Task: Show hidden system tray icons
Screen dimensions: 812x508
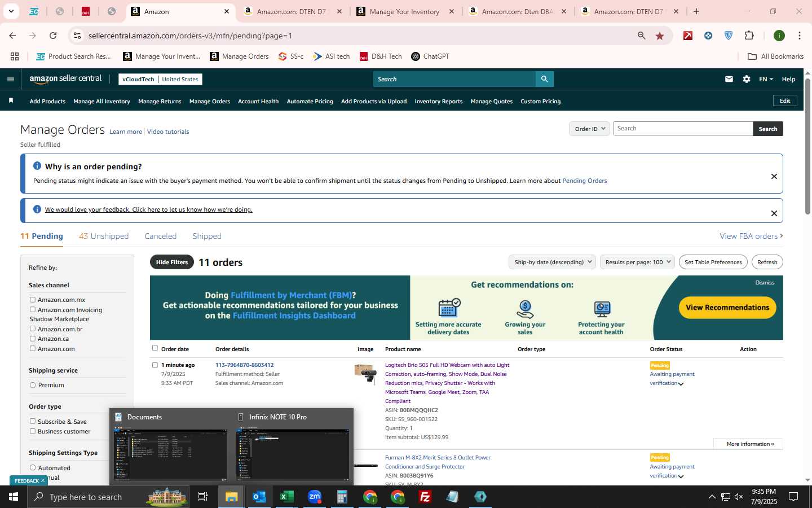Action: tap(712, 497)
